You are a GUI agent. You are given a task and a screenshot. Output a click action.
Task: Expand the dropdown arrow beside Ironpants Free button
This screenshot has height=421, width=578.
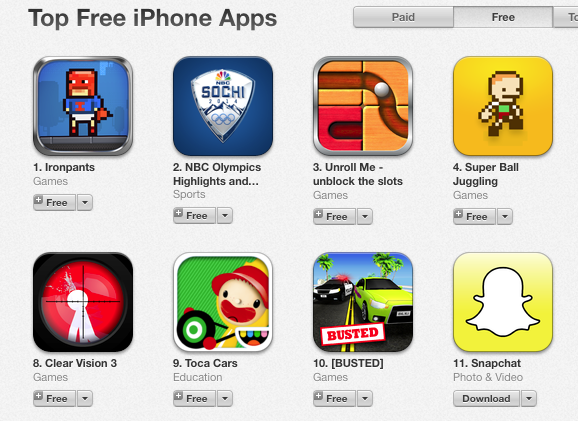pyautogui.click(x=85, y=203)
